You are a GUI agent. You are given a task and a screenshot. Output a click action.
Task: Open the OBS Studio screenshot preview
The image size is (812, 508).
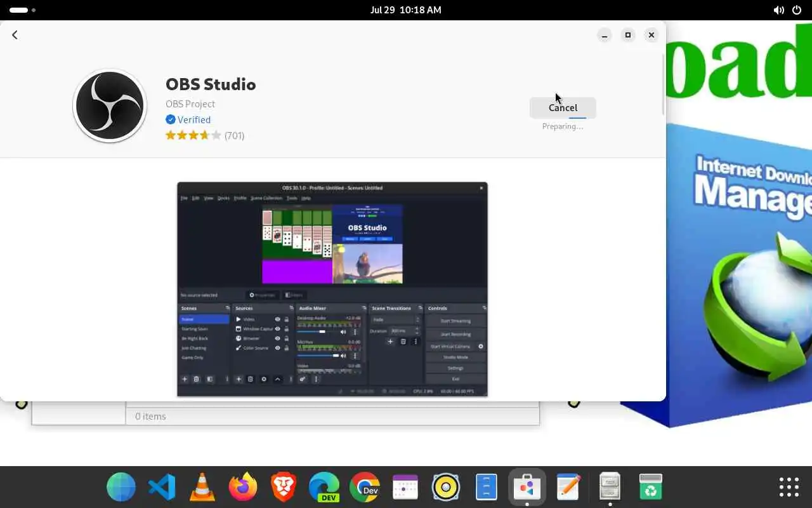coord(332,289)
